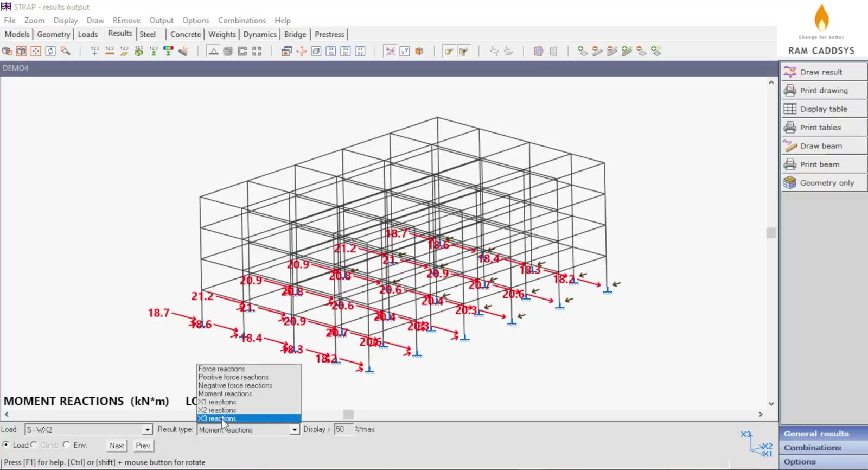The image size is (868, 470).
Task: Select the X1-X3 plane view icon
Action: (x=360, y=51)
